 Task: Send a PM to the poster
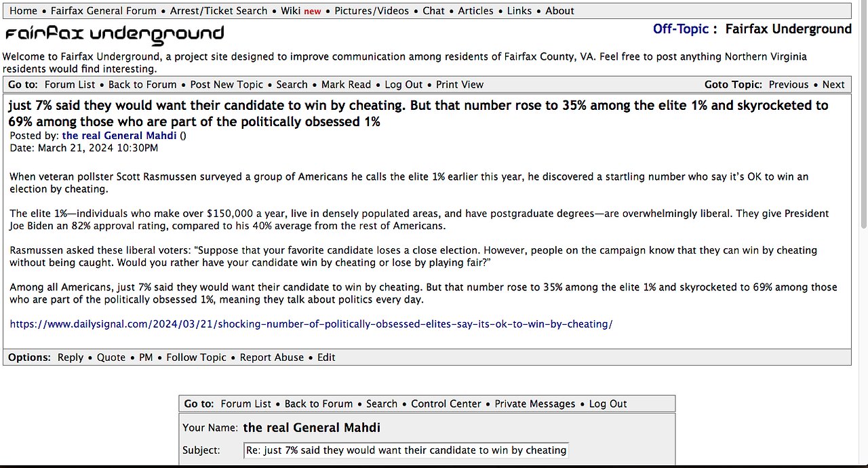(146, 357)
